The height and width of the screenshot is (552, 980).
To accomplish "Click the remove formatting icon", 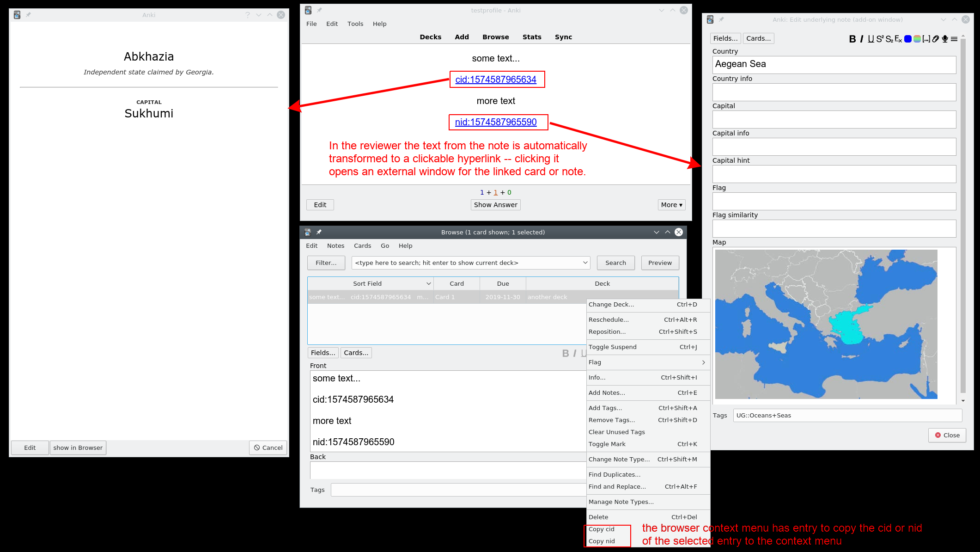I will (x=898, y=39).
